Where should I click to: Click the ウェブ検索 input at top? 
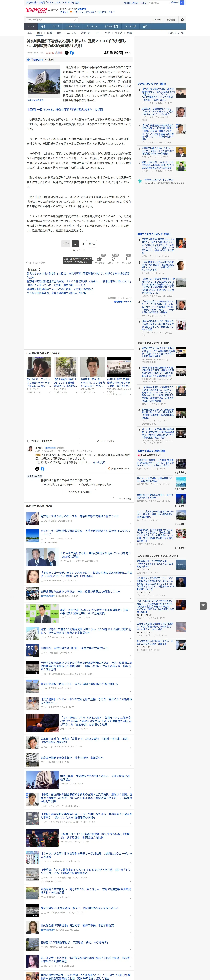pyautogui.click(x=158, y=3)
